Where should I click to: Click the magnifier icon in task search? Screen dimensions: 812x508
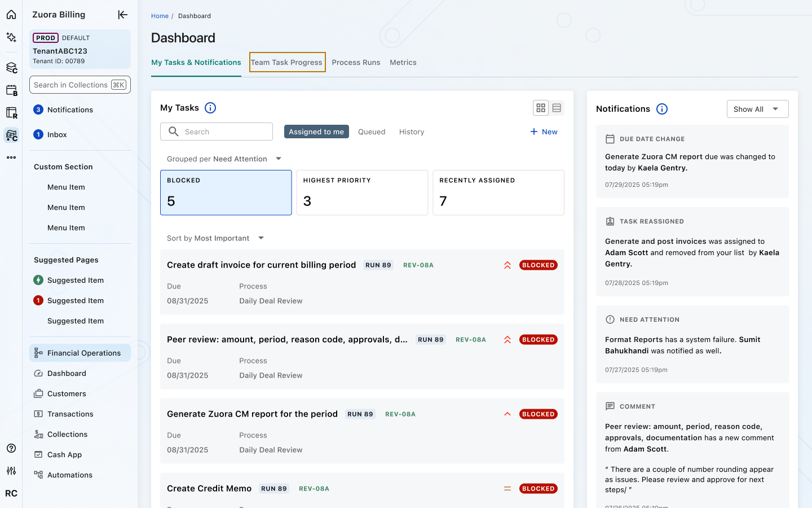click(x=174, y=132)
